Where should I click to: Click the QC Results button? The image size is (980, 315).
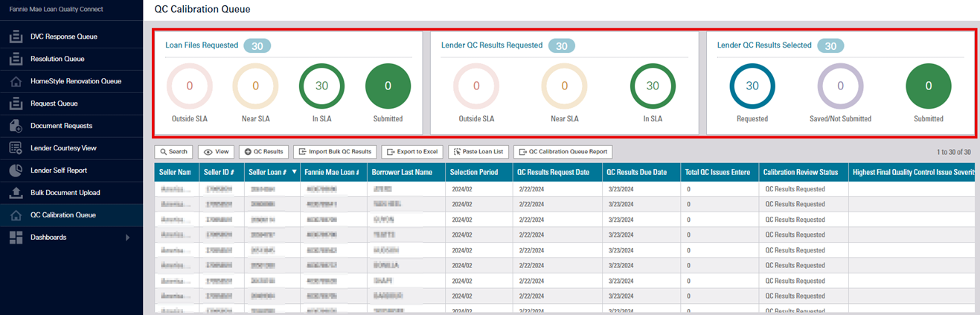point(263,152)
